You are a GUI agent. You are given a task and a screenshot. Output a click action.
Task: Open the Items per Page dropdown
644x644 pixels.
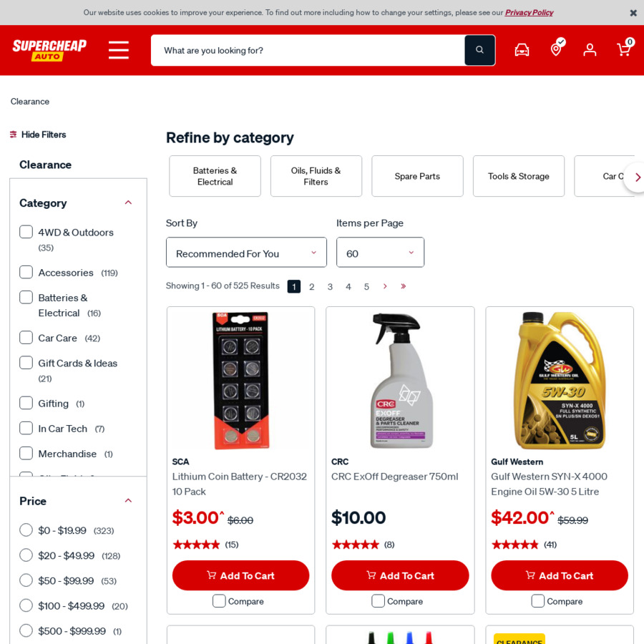381,252
